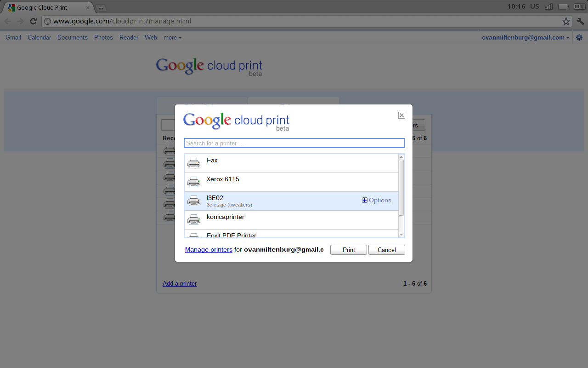
Task: Click the Xerox 6115 printer icon
Action: point(194,182)
